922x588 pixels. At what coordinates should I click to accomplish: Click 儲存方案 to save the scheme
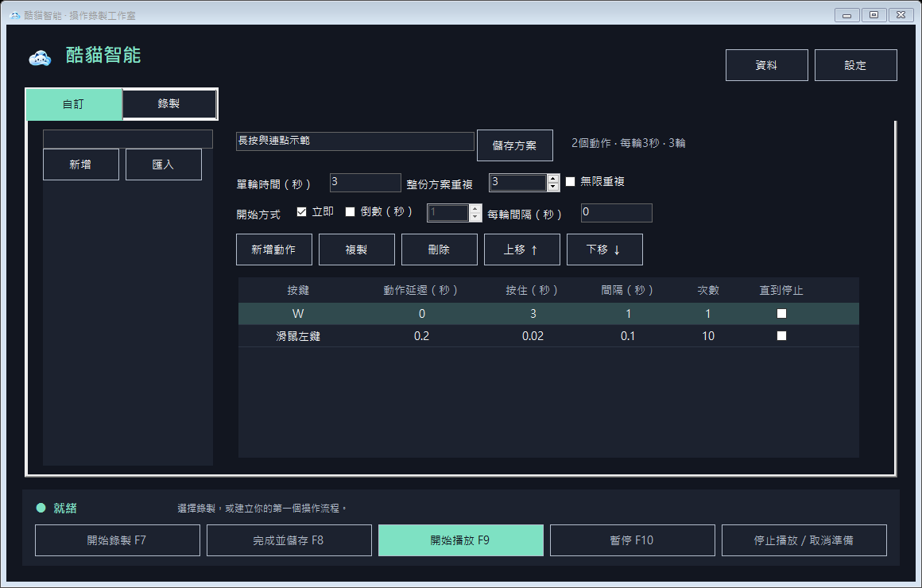514,145
